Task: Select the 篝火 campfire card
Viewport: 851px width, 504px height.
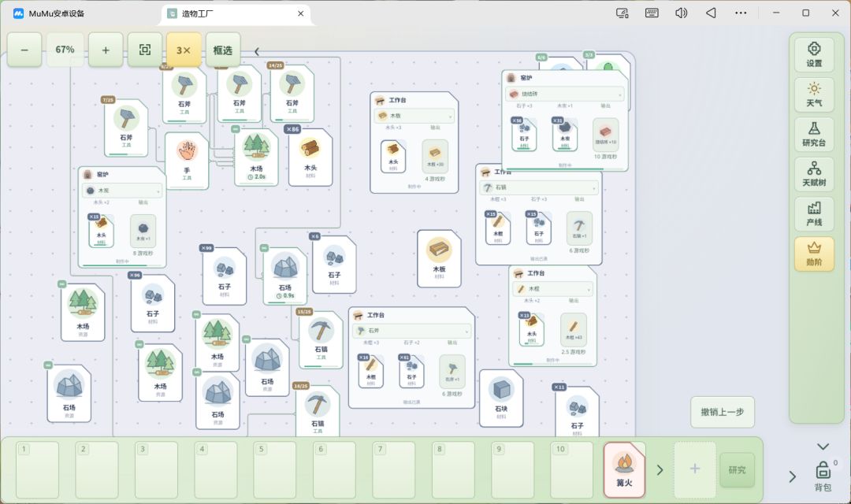Action: point(624,470)
